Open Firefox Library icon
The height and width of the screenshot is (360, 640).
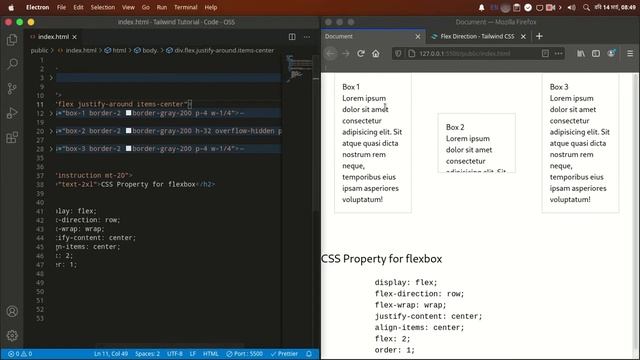pyautogui.click(x=581, y=53)
